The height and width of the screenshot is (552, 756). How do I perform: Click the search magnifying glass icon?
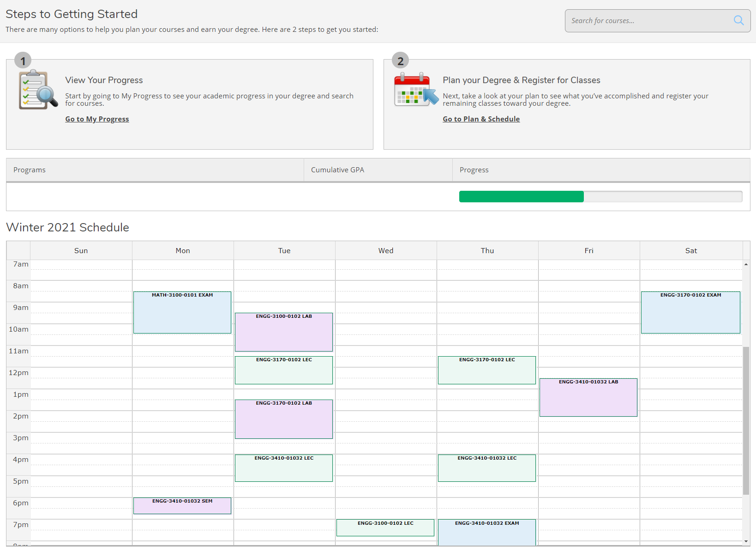tap(738, 20)
